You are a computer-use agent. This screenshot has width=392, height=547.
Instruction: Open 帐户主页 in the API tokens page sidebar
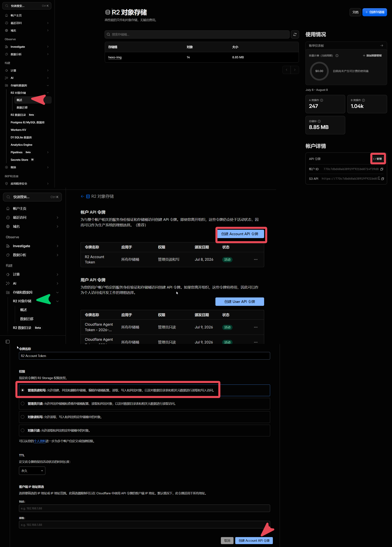[x=19, y=209]
